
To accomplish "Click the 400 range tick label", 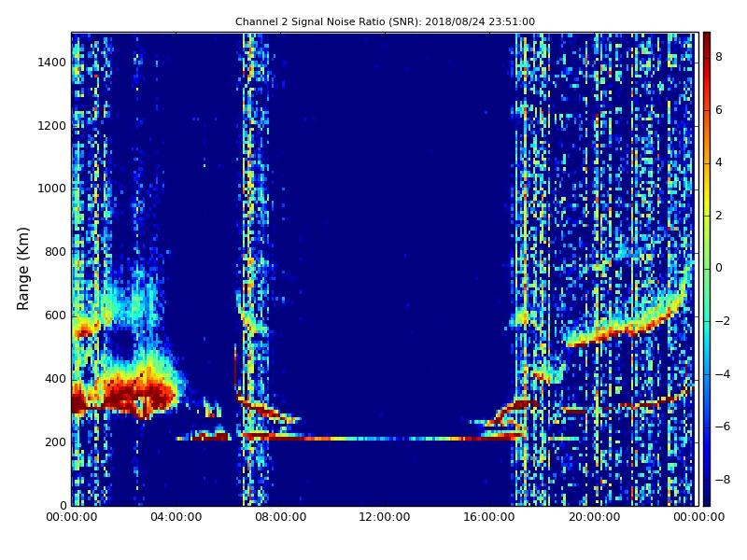I will [x=55, y=379].
